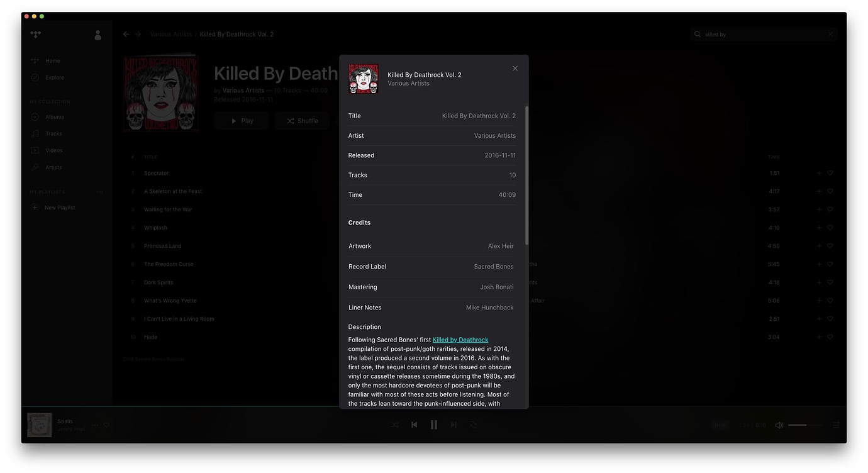
Task: Select the track 'Spectator'
Action: 157,173
